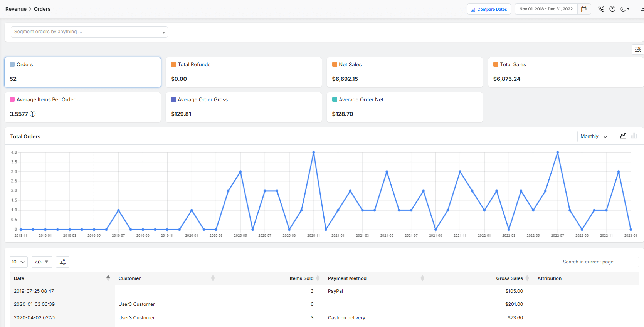Click the Search in current page field

(599, 262)
